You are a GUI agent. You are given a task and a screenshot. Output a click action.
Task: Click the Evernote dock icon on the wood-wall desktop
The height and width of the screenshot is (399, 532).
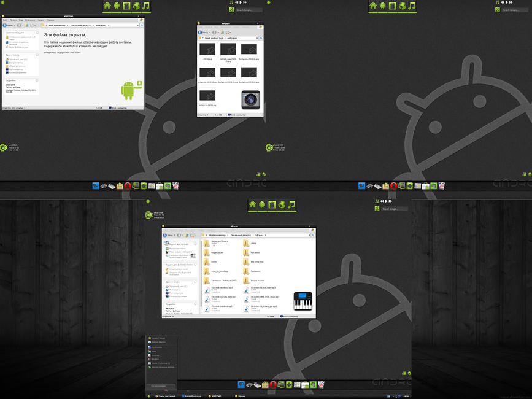(x=313, y=385)
